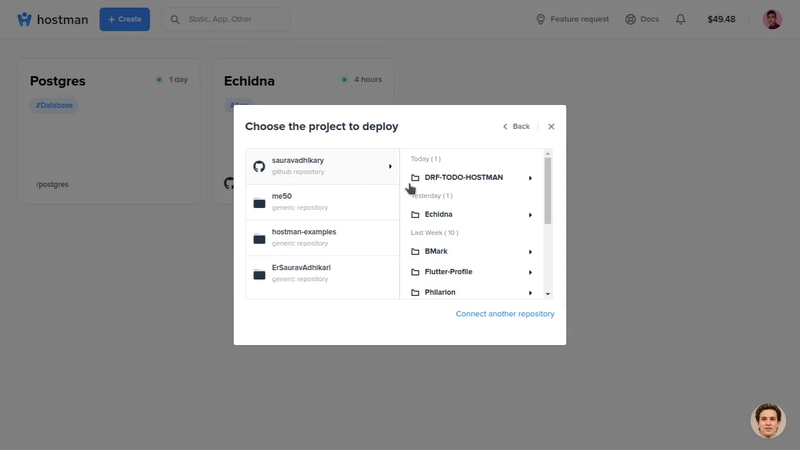Screen dimensions: 800x450
Task: Click the folder icon beside Flutter-Profile
Action: [415, 272]
